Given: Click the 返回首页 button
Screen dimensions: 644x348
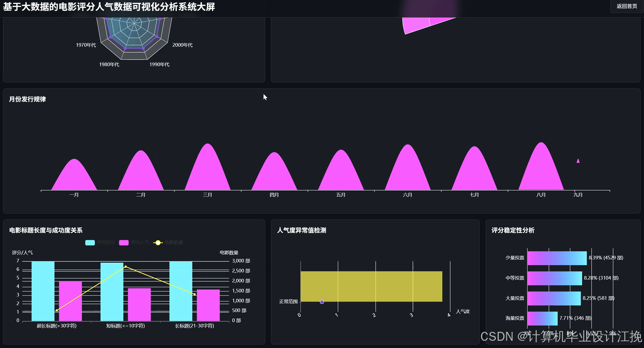Looking at the screenshot, I should 627,6.
